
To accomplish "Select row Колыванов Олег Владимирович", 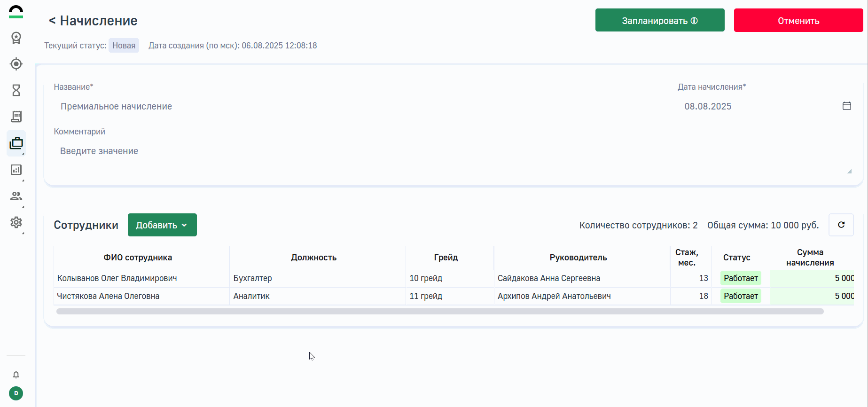I will [x=117, y=278].
